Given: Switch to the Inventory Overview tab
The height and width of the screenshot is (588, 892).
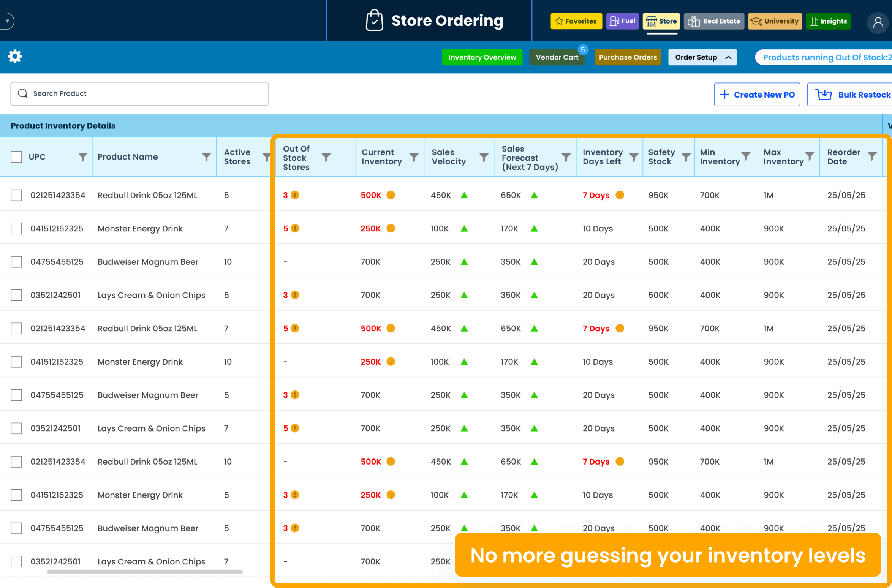Looking at the screenshot, I should point(482,57).
